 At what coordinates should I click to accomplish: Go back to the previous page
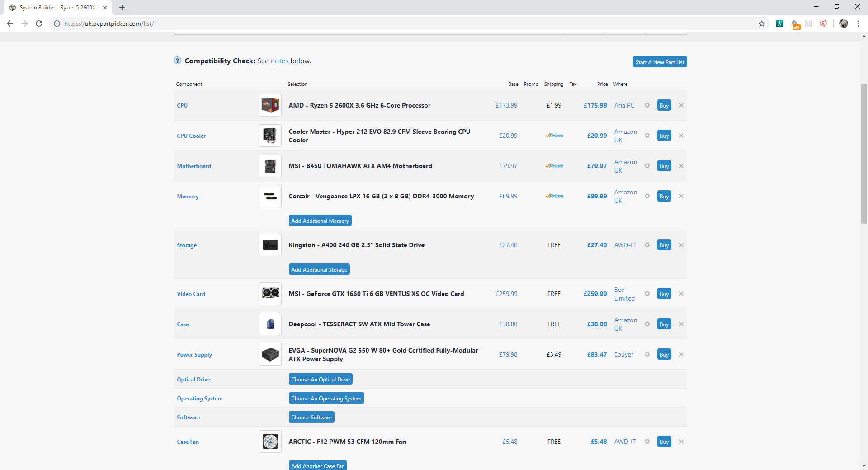[x=10, y=23]
